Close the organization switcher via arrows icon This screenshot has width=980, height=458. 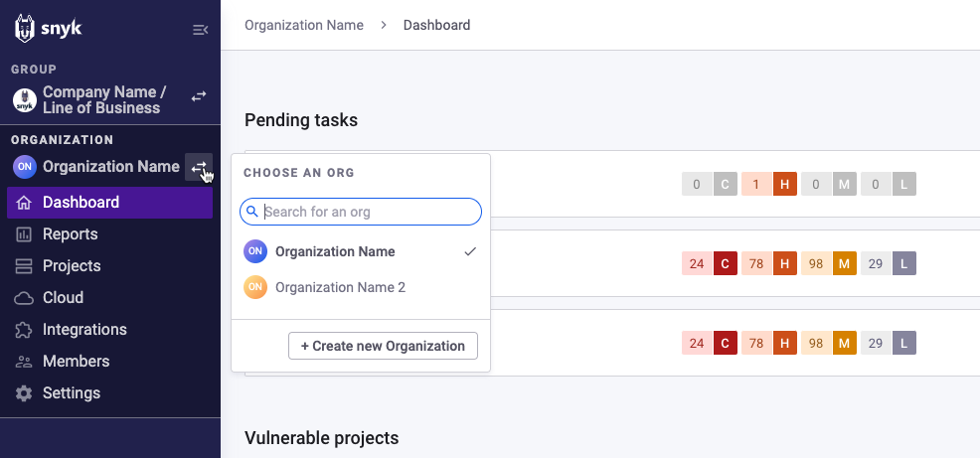coord(198,167)
